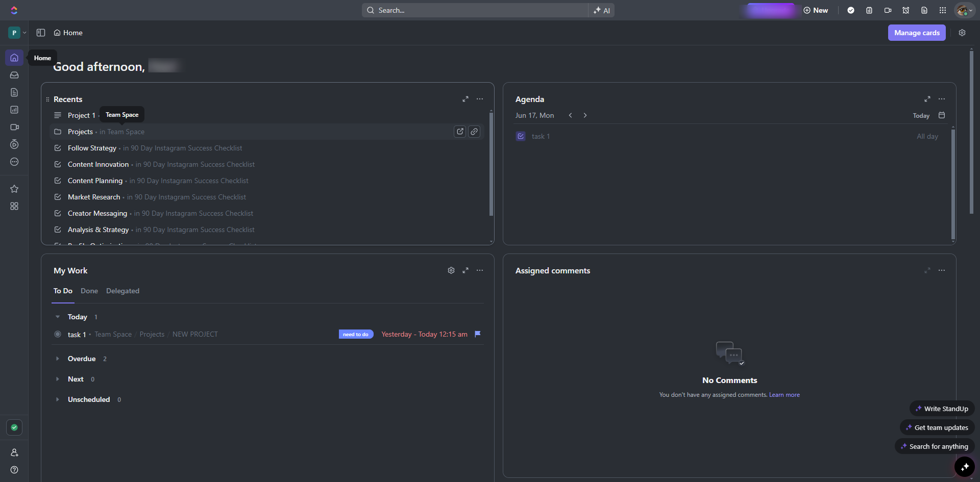Image resolution: width=980 pixels, height=482 pixels.
Task: Collapse the Today task group
Action: [x=58, y=317]
